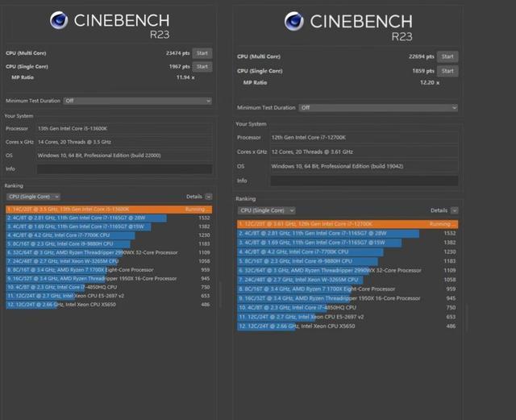Click Cinebench logo icon in left window
The height and width of the screenshot is (420, 516).
(59, 20)
